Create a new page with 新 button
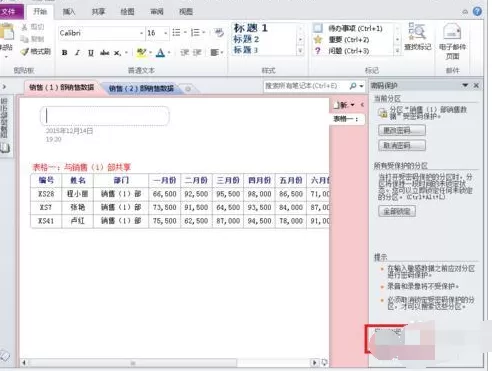The image size is (492, 371). coord(341,105)
